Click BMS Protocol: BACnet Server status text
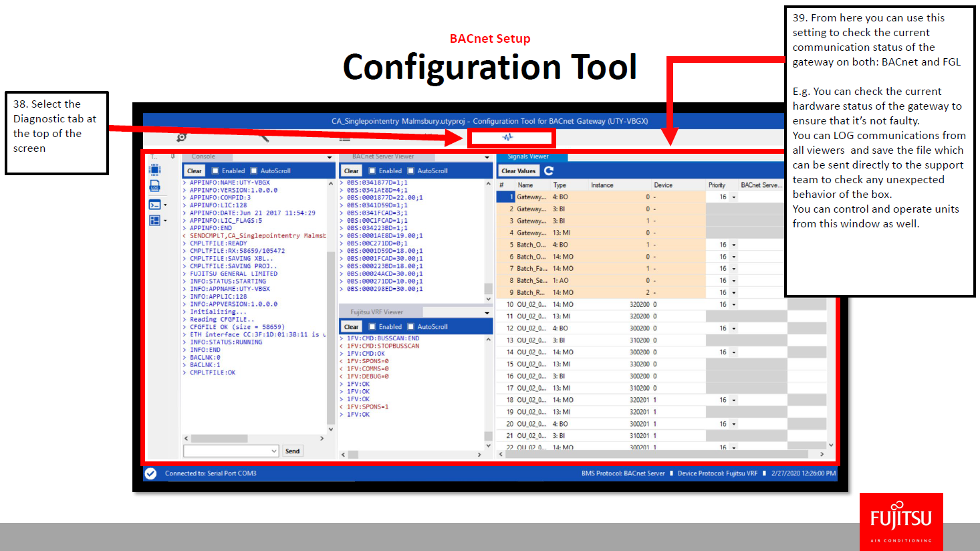This screenshot has height=551, width=980. pyautogui.click(x=623, y=473)
